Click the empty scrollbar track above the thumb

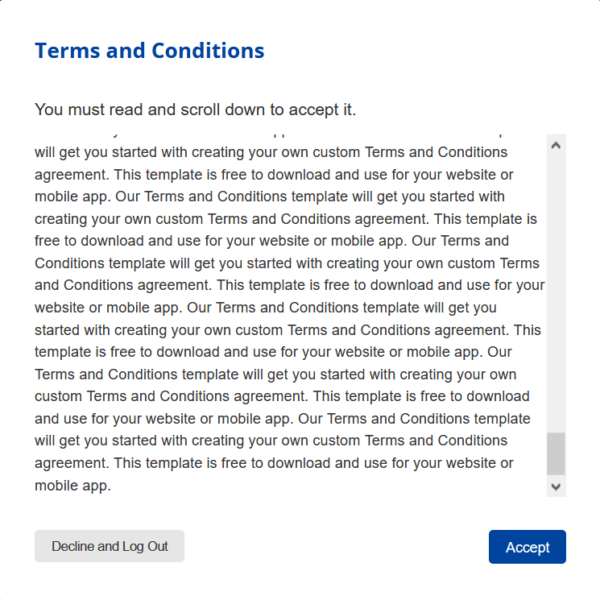pyautogui.click(x=556, y=293)
